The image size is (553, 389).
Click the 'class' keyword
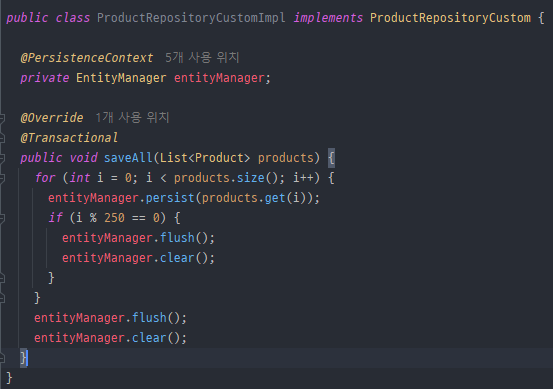pos(73,18)
